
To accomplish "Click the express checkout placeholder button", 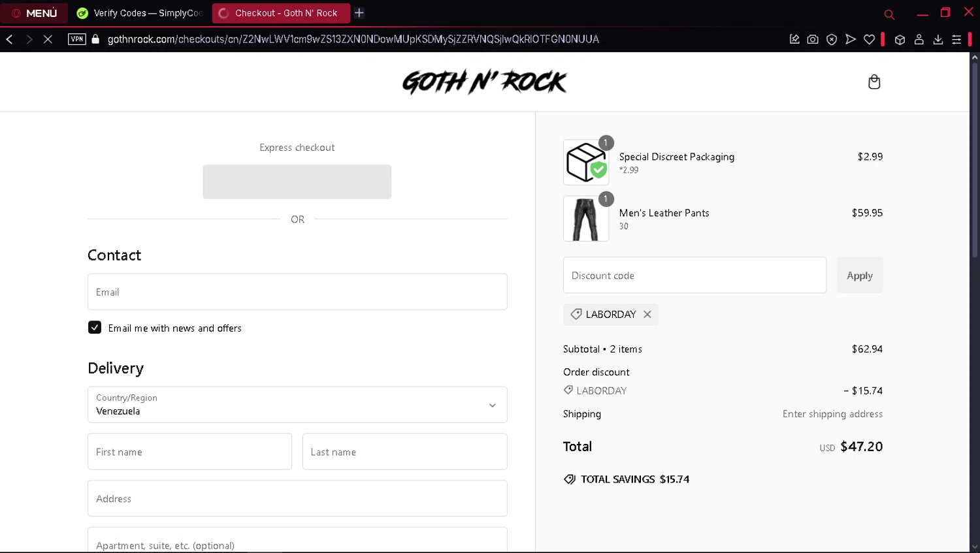I will coord(297,182).
